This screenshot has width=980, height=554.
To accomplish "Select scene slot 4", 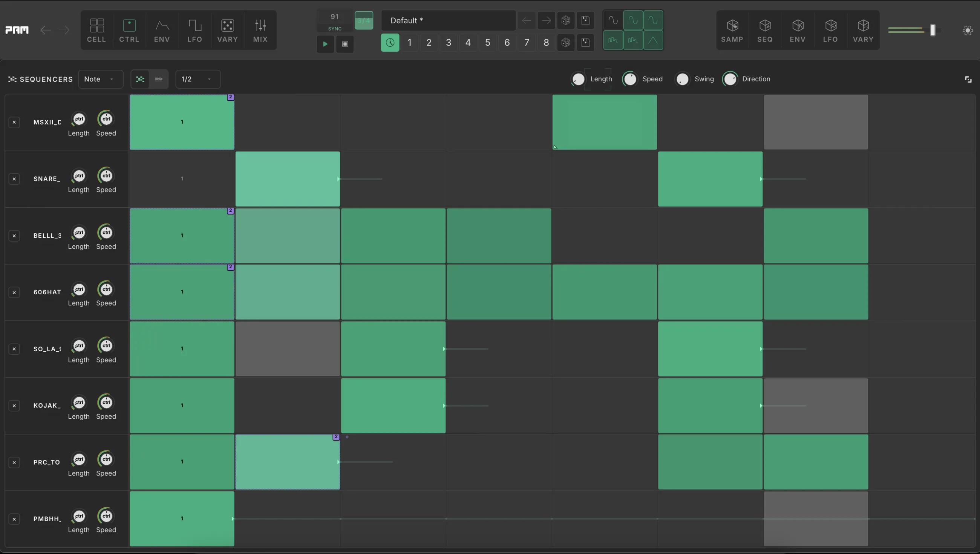I will [x=468, y=43].
